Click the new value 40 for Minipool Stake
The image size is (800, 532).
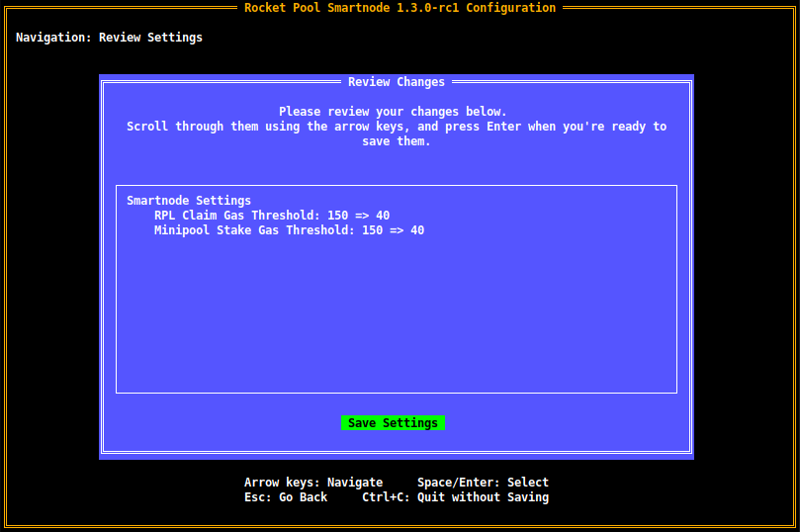pos(417,230)
